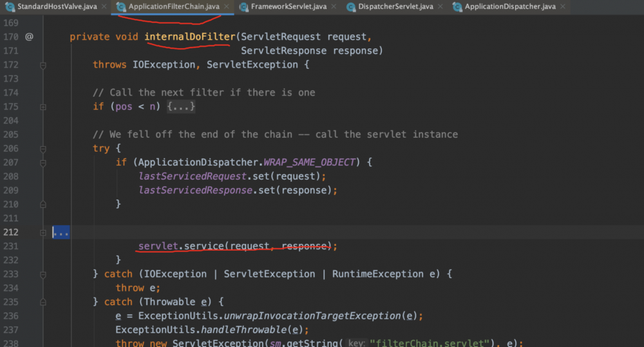Click servlet.service call on line 231
Image resolution: width=644 pixels, height=347 pixels.
[x=238, y=246]
